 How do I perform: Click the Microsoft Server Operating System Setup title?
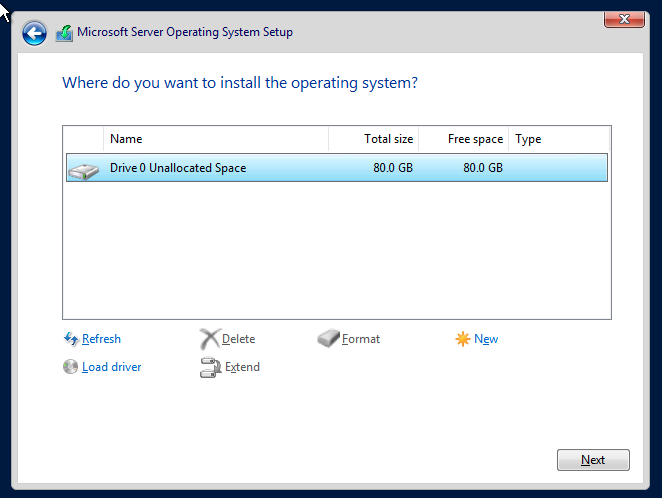click(185, 32)
